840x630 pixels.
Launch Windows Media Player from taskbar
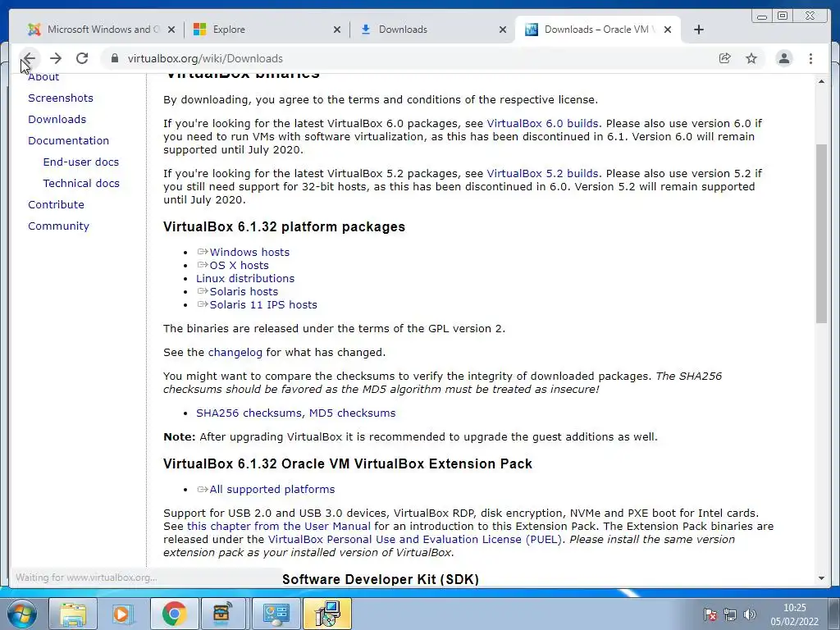point(123,614)
